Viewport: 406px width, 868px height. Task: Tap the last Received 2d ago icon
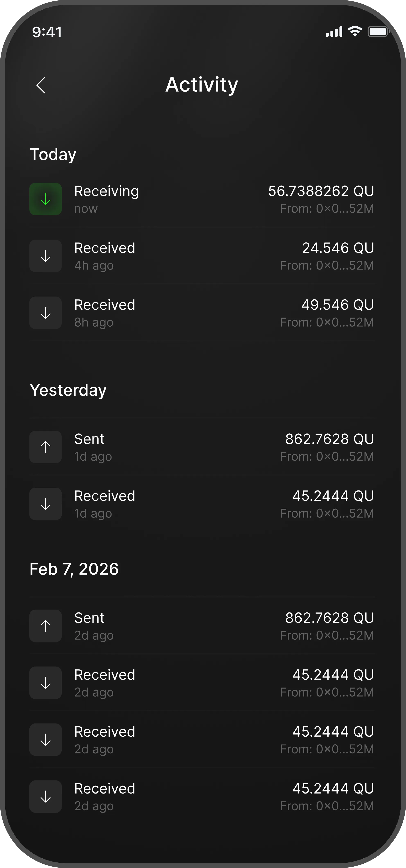click(45, 797)
